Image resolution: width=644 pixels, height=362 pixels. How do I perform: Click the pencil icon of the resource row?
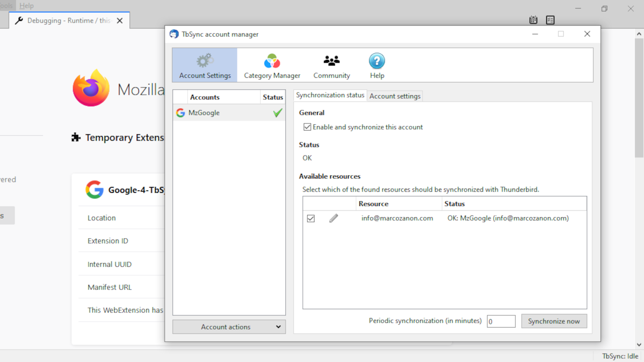(333, 218)
